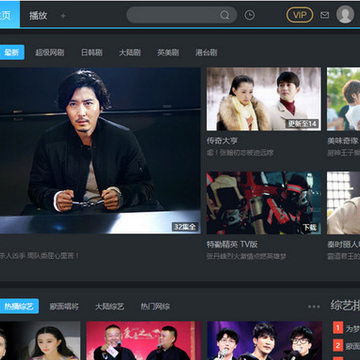Open the woman portrait variety thumbnail
The height and width of the screenshot is (360, 360).
[40, 341]
